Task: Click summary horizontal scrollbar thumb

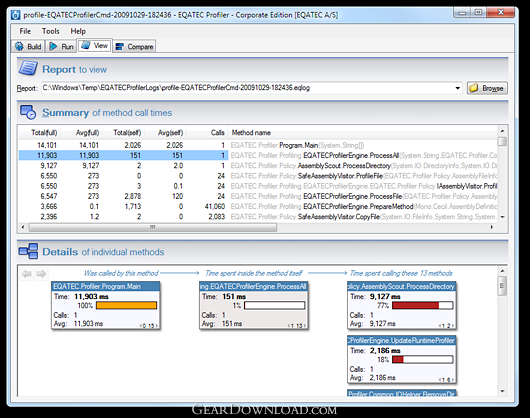Action: coord(153,227)
